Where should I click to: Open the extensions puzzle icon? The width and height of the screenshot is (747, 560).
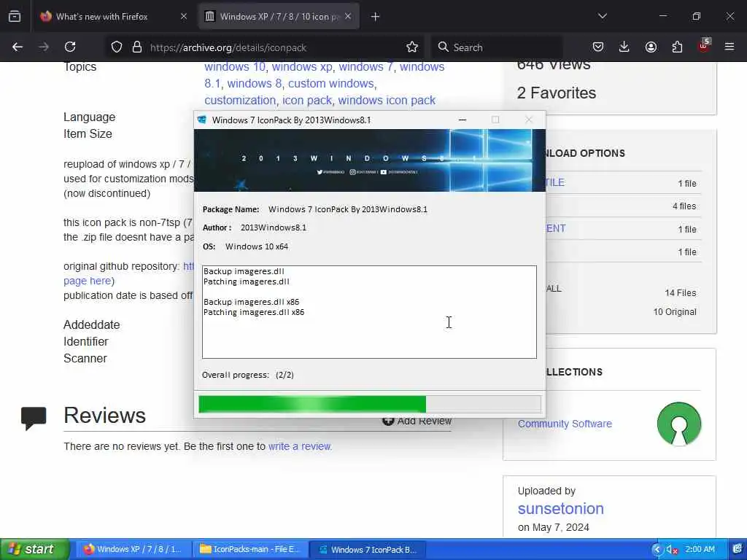pyautogui.click(x=677, y=47)
